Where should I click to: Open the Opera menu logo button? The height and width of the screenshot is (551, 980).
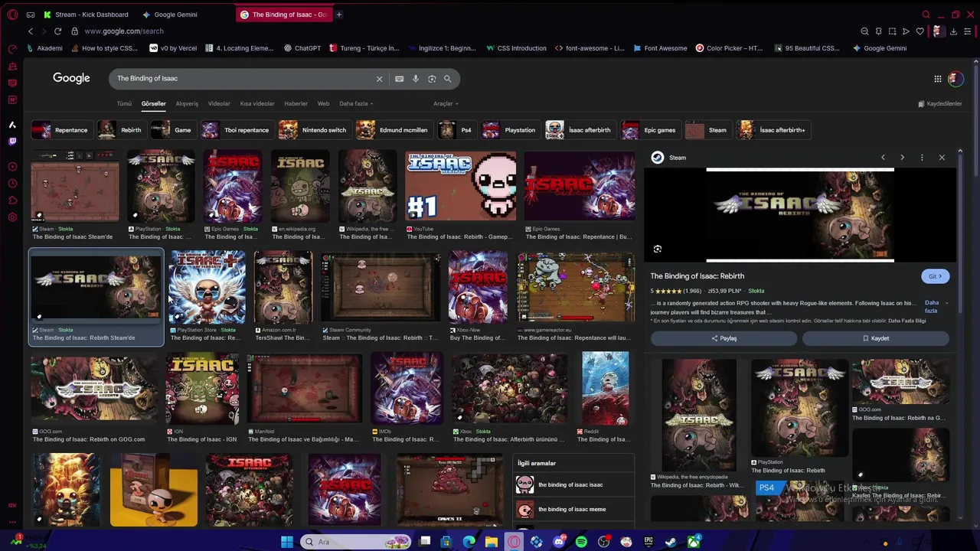click(12, 15)
